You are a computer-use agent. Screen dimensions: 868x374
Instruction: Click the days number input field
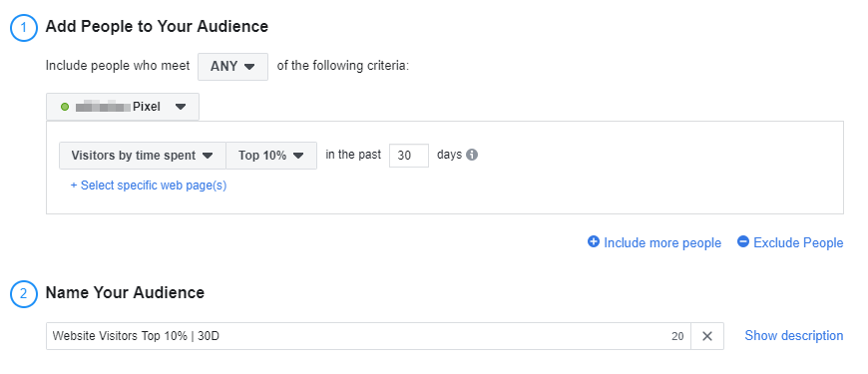coord(408,156)
